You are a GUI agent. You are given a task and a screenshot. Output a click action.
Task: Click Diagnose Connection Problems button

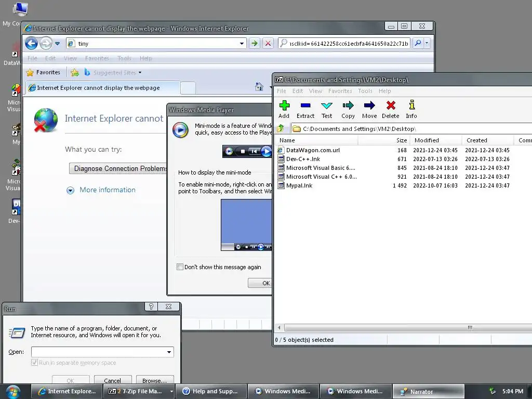click(x=118, y=169)
